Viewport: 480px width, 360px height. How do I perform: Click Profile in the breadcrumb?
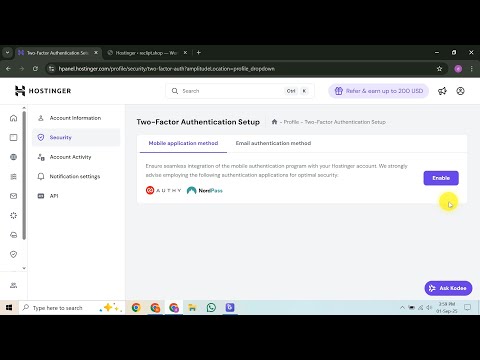click(291, 122)
